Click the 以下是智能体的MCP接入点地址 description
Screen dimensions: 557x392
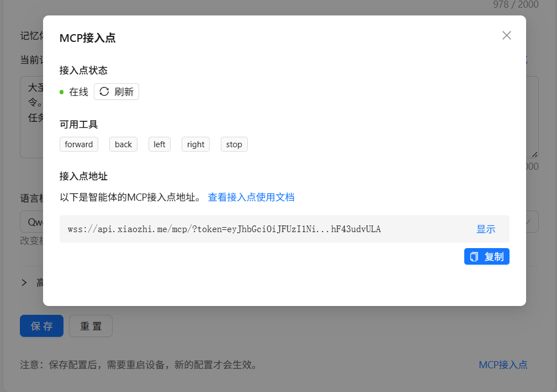coord(132,197)
